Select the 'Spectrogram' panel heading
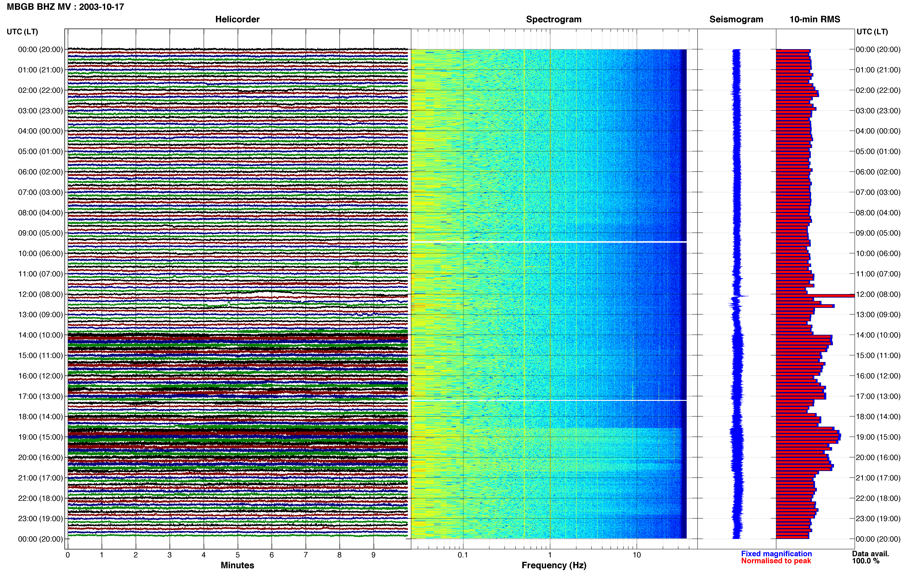 (x=554, y=20)
